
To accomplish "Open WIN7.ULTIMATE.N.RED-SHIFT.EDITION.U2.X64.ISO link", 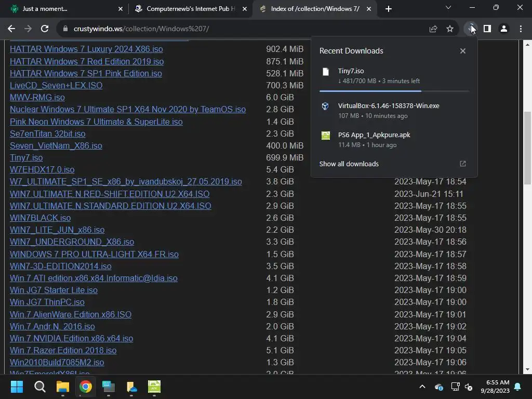I will [110, 194].
